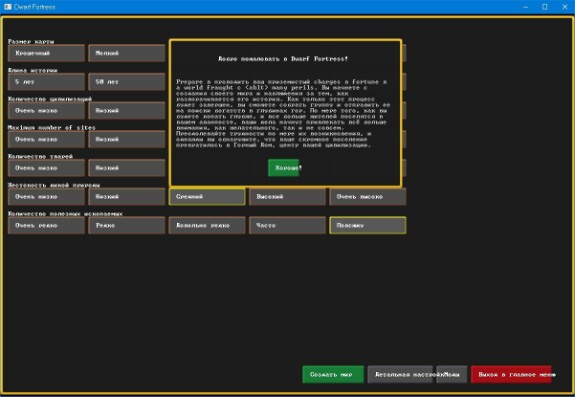Select Крошечный map size option
575x397 pixels.
46,53
